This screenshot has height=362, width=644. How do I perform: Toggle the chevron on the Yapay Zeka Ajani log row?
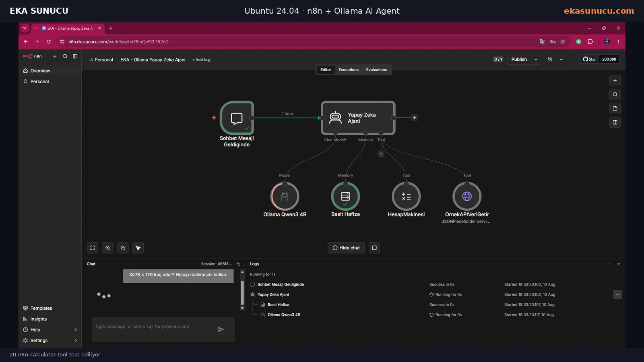click(x=617, y=295)
